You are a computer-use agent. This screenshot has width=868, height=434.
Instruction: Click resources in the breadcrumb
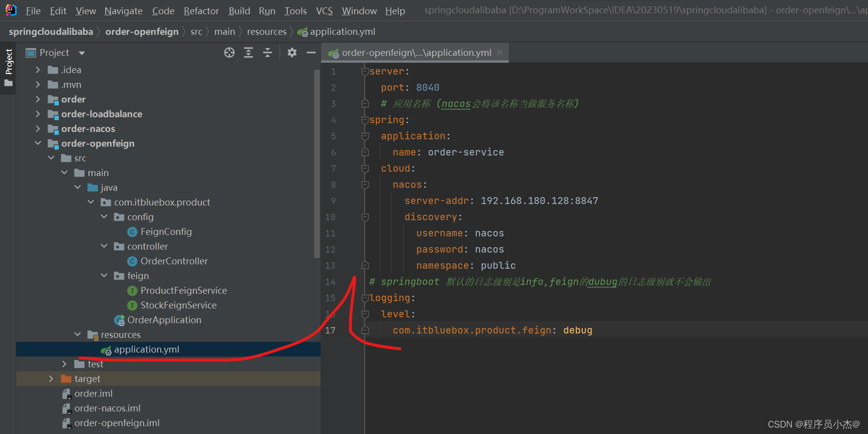coord(267,32)
